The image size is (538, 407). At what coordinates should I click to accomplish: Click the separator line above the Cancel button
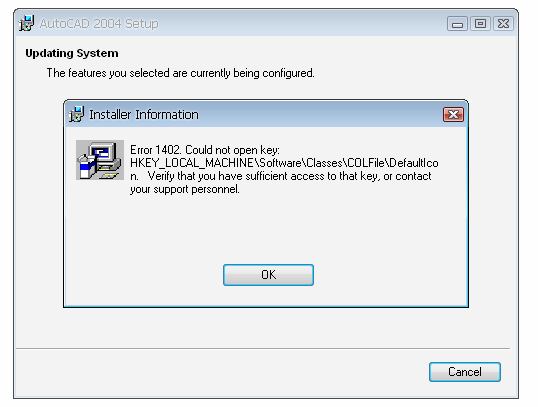tap(263, 348)
